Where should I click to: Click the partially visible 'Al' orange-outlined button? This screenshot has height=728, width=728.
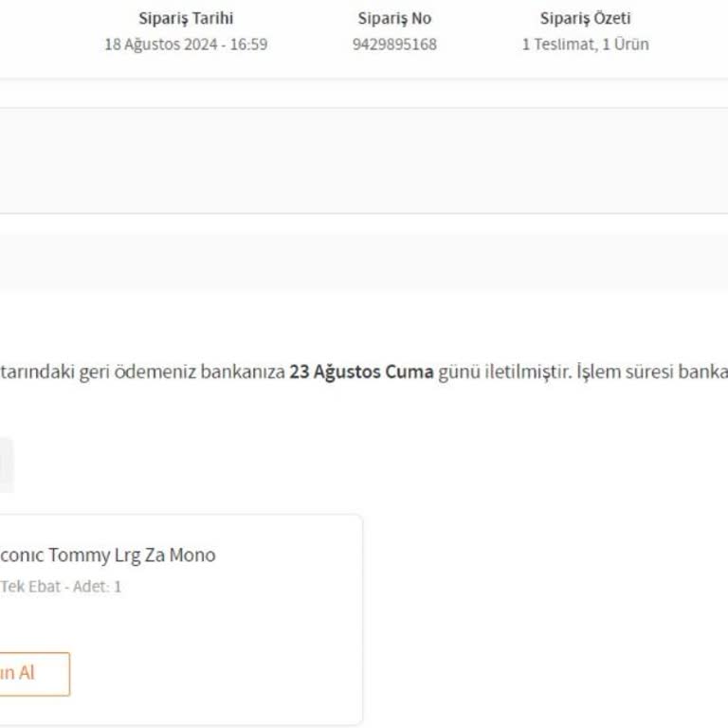[34, 674]
